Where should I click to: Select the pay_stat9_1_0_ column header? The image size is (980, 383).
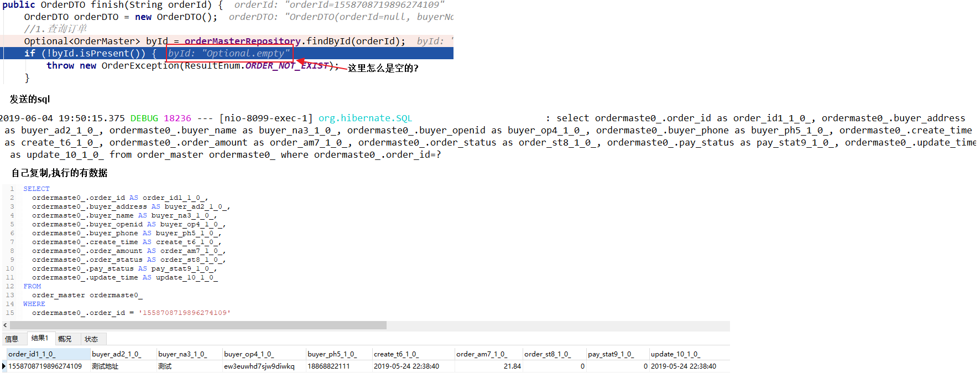[x=618, y=354]
